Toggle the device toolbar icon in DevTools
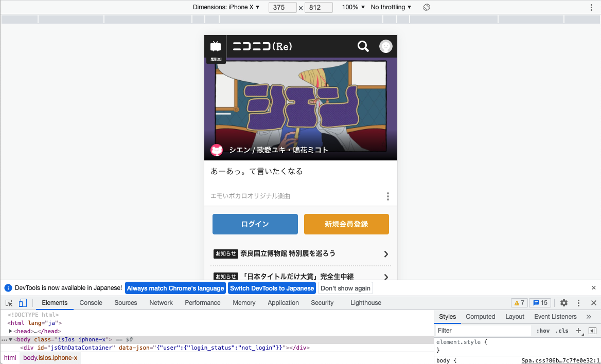Image resolution: width=601 pixels, height=364 pixels. point(23,303)
